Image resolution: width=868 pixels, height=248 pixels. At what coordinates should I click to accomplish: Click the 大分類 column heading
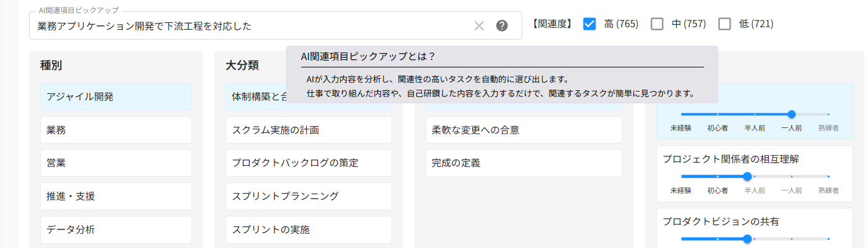click(x=242, y=65)
